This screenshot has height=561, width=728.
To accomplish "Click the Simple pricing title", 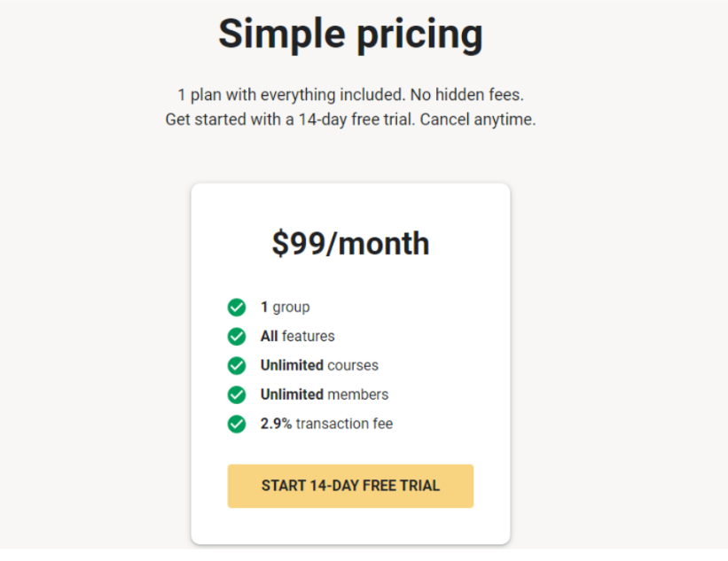I will tap(350, 34).
